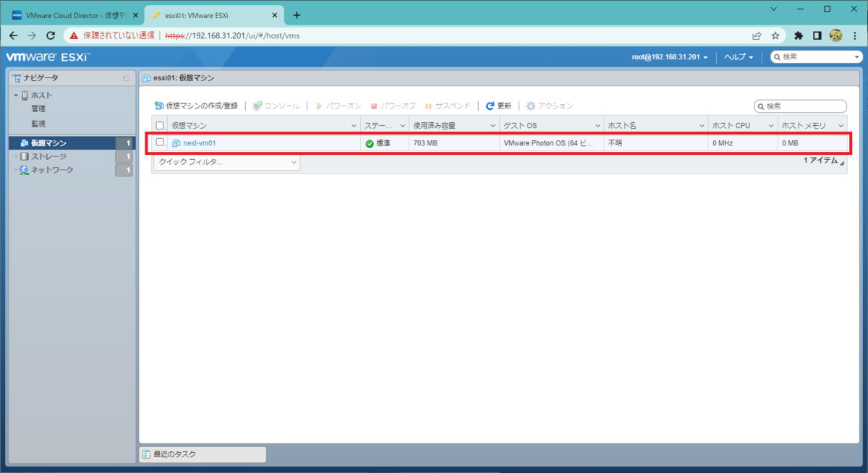868x473 pixels.
Task: Click the browser forward arrow
Action: click(32, 35)
